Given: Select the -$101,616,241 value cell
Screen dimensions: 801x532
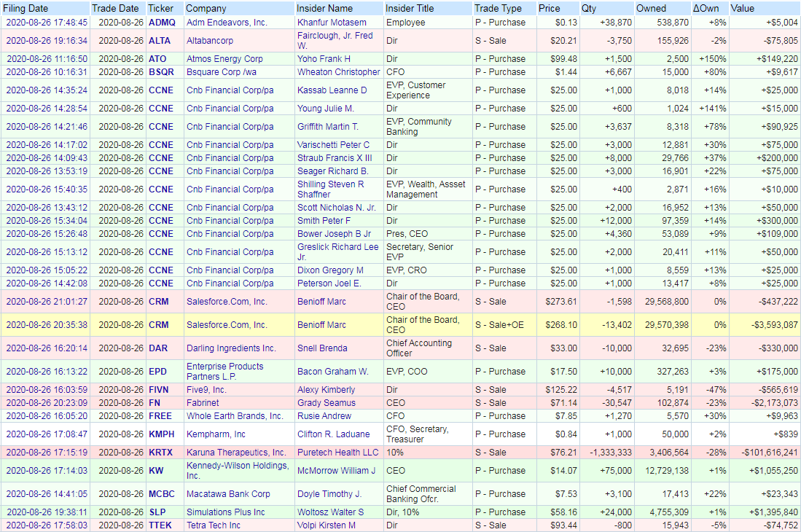Looking at the screenshot, I should click(x=765, y=453).
